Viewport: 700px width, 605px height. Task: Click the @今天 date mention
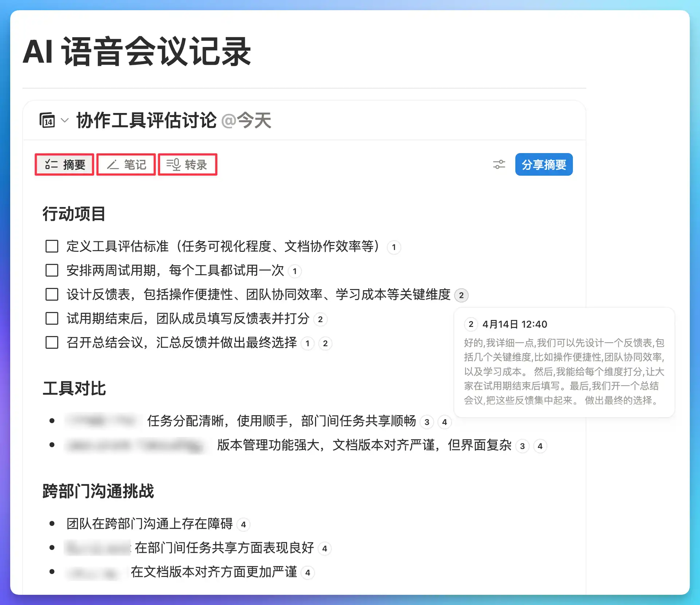(246, 121)
